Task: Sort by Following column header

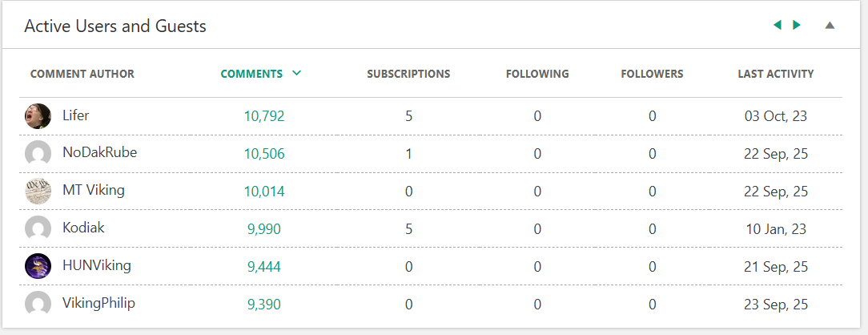Action: point(537,74)
